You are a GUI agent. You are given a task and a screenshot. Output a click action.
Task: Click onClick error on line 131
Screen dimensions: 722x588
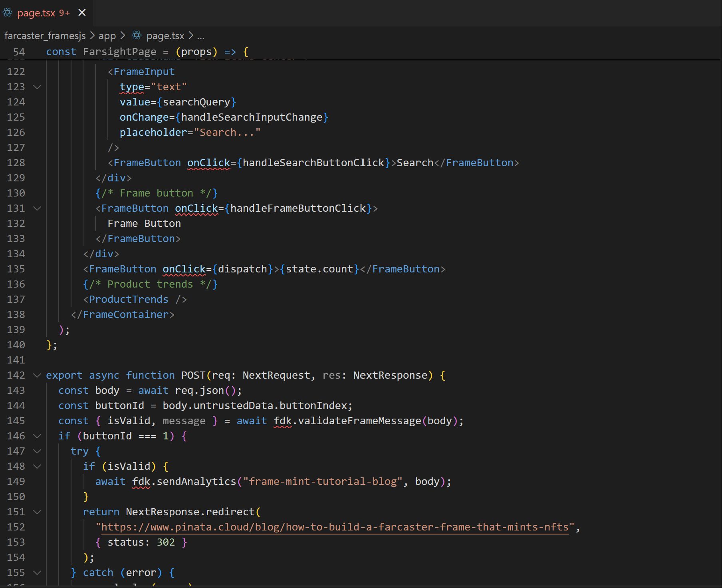click(x=196, y=208)
